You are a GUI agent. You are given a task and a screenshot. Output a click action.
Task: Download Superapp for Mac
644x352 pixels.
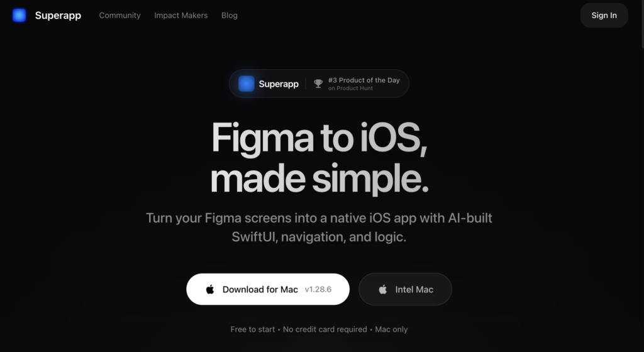pos(268,289)
